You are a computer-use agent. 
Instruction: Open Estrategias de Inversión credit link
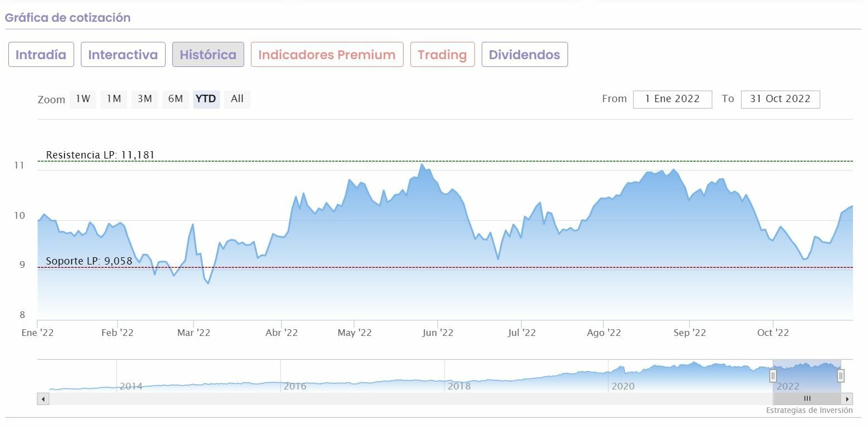pyautogui.click(x=809, y=411)
